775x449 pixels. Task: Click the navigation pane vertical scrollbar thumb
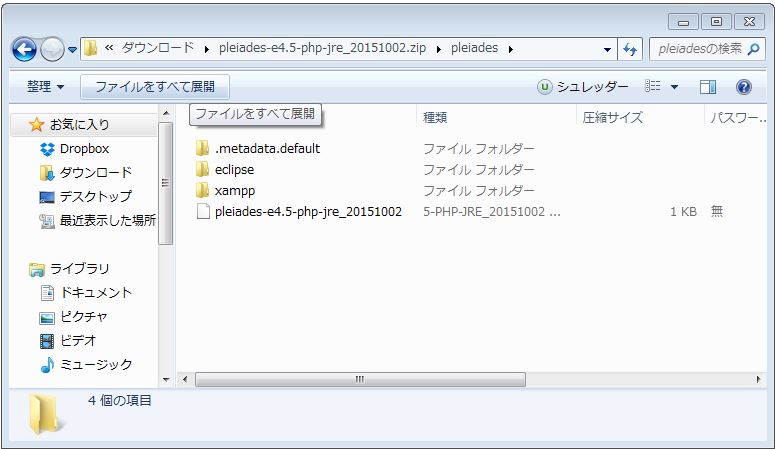coord(166,183)
